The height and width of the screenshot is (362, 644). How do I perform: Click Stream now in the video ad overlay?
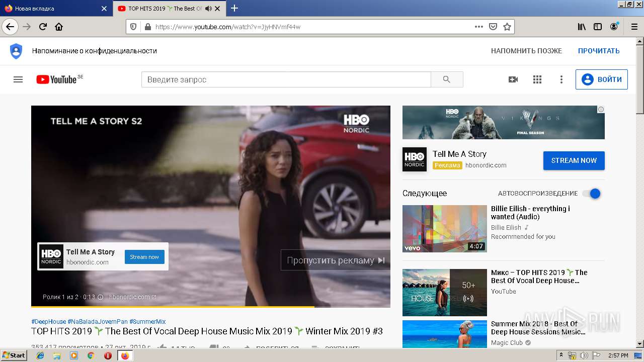[x=144, y=257]
